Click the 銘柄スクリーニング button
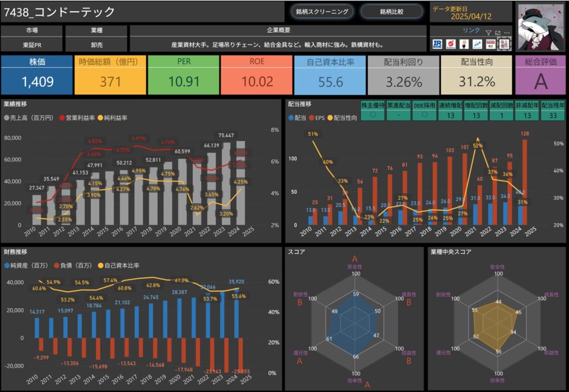The width and height of the screenshot is (569, 392). [322, 11]
